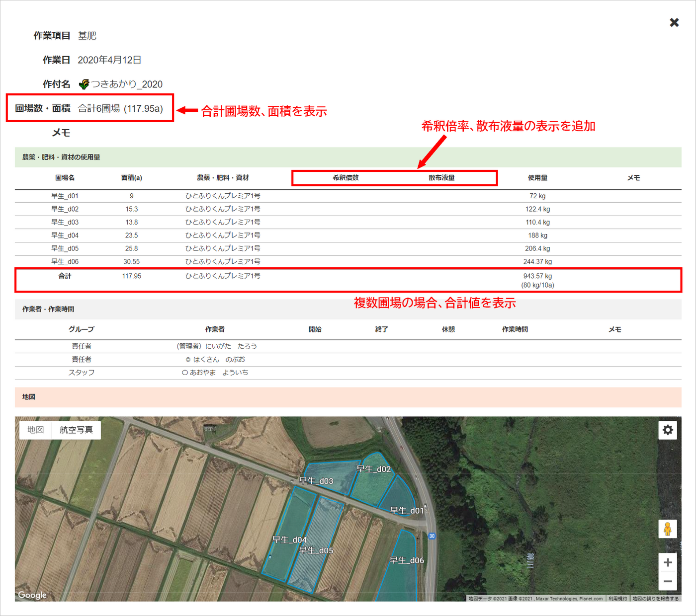Image resolution: width=696 pixels, height=616 pixels.
Task: Click 早生_d03 table row name
Action: coord(65,222)
